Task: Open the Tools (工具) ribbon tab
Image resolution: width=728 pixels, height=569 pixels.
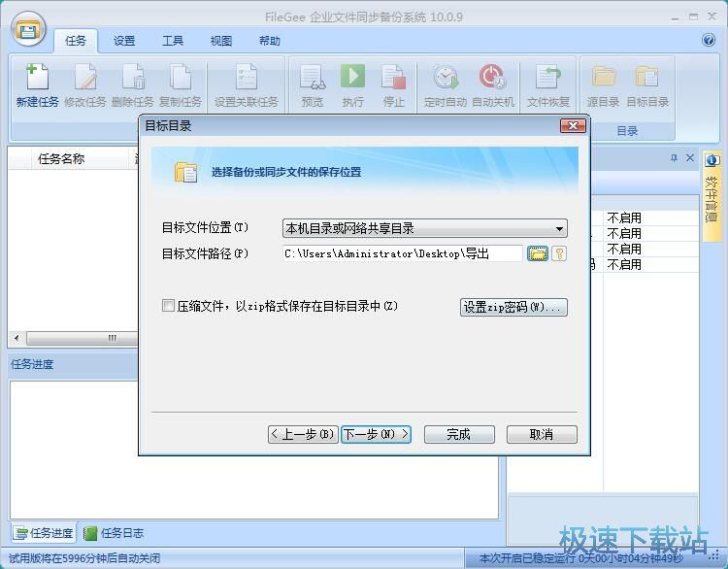Action: click(173, 41)
